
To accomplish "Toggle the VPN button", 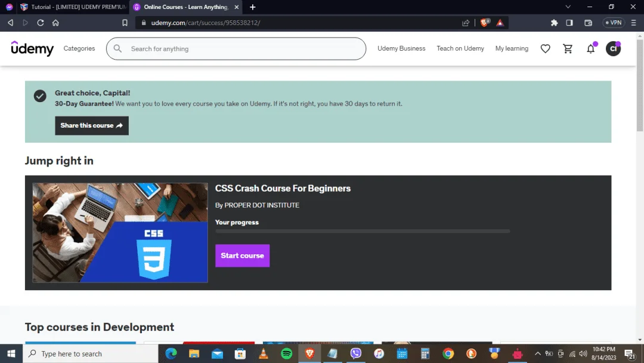I will click(x=614, y=23).
